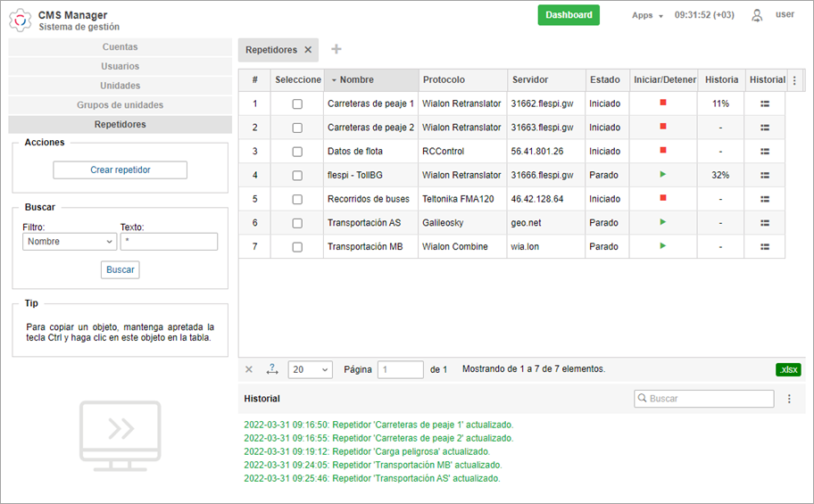This screenshot has width=814, height=504.
Task: Open history log for Datos de flota
Action: point(765,152)
